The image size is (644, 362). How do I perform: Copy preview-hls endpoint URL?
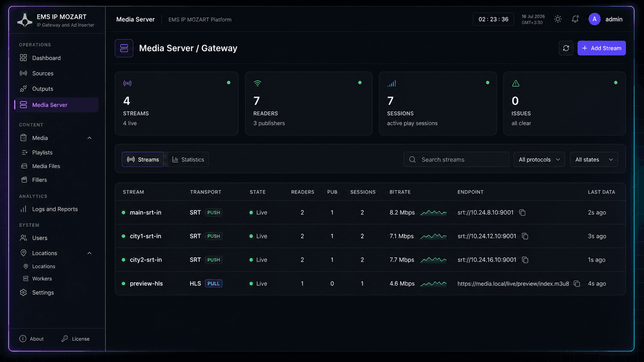(577, 284)
